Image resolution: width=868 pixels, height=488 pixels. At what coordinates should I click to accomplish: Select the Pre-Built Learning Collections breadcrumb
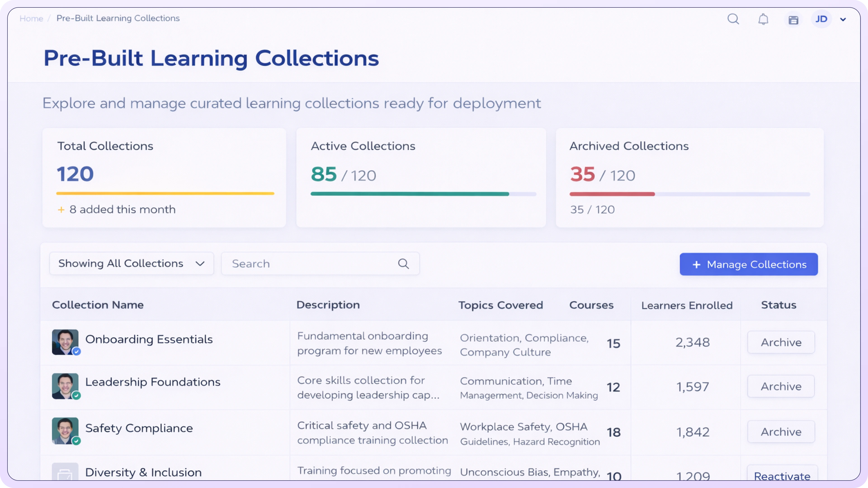coord(118,18)
